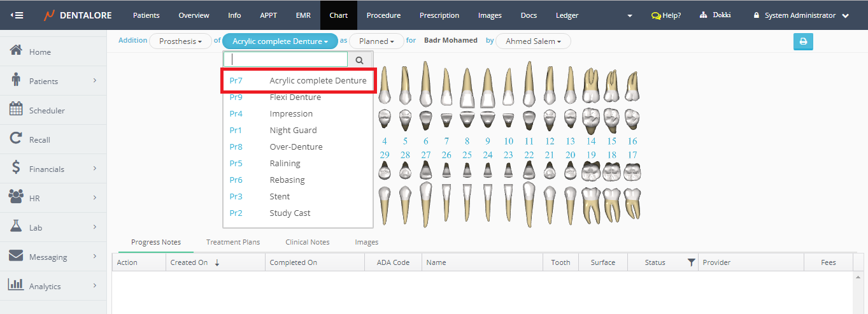This screenshot has height=314, width=868.
Task: Click the Recall refresh icon
Action: coord(17,139)
